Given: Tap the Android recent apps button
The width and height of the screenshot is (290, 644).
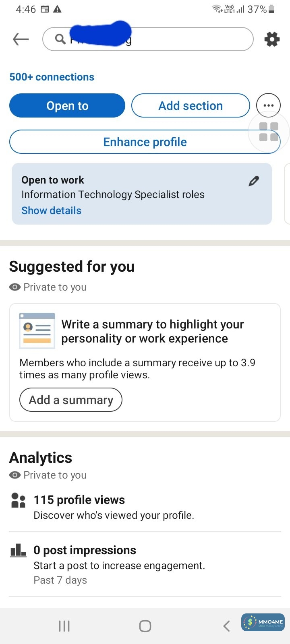Looking at the screenshot, I should coord(64,626).
